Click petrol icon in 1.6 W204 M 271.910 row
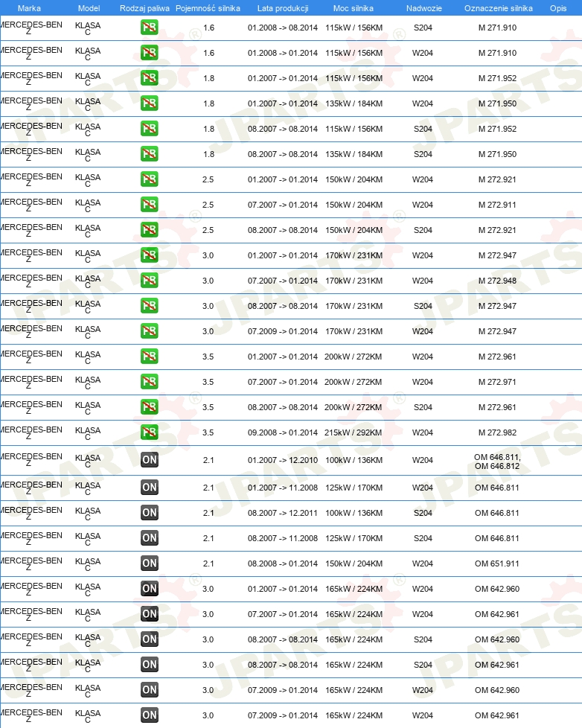Viewport: 582px width, 728px height. [150, 53]
